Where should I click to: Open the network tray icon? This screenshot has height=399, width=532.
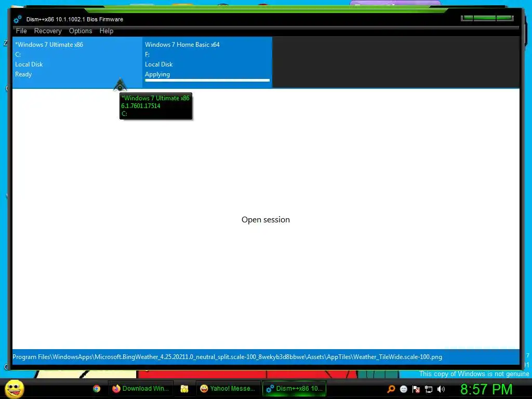429,389
